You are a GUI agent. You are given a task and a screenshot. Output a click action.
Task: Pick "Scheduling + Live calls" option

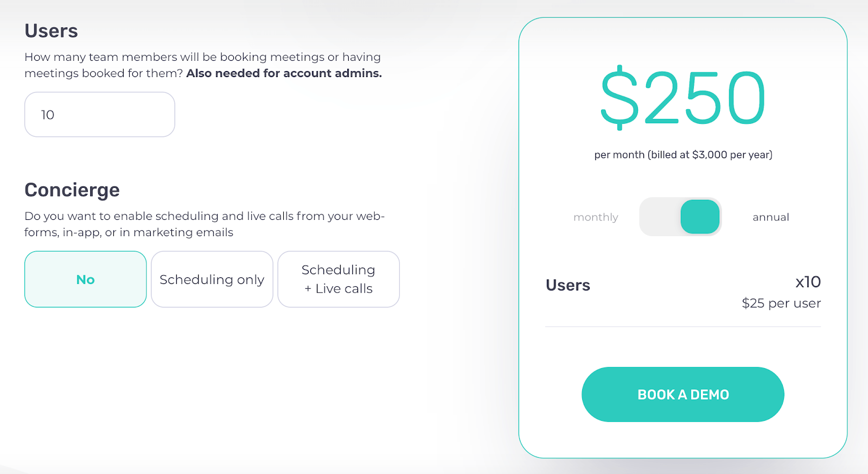click(x=339, y=279)
